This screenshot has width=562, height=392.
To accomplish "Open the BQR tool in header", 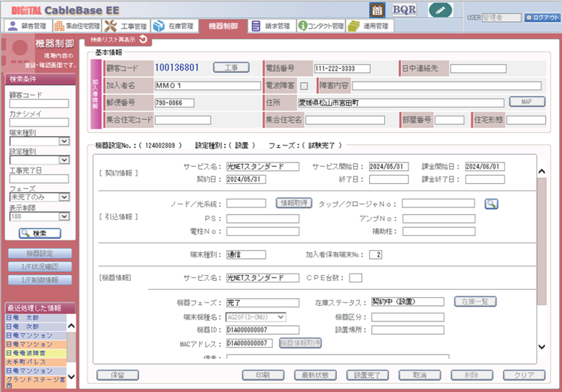I will [404, 10].
